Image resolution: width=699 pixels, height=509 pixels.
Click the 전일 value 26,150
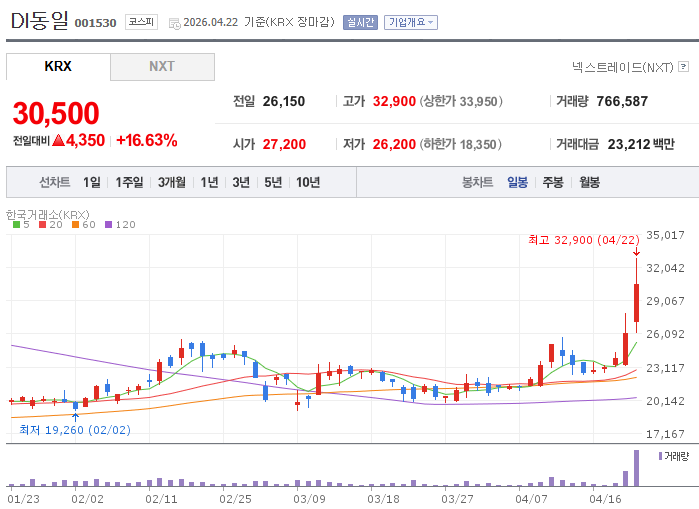pos(284,101)
